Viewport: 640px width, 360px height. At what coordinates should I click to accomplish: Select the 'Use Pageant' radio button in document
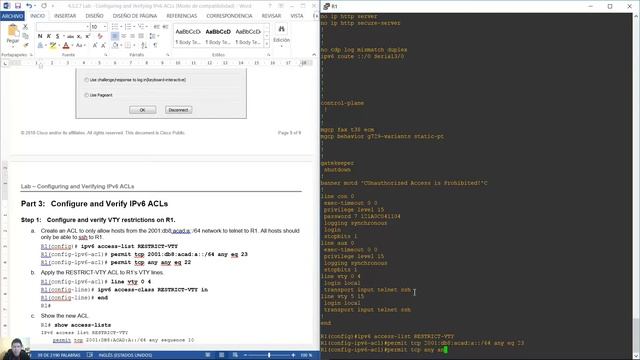point(87,95)
